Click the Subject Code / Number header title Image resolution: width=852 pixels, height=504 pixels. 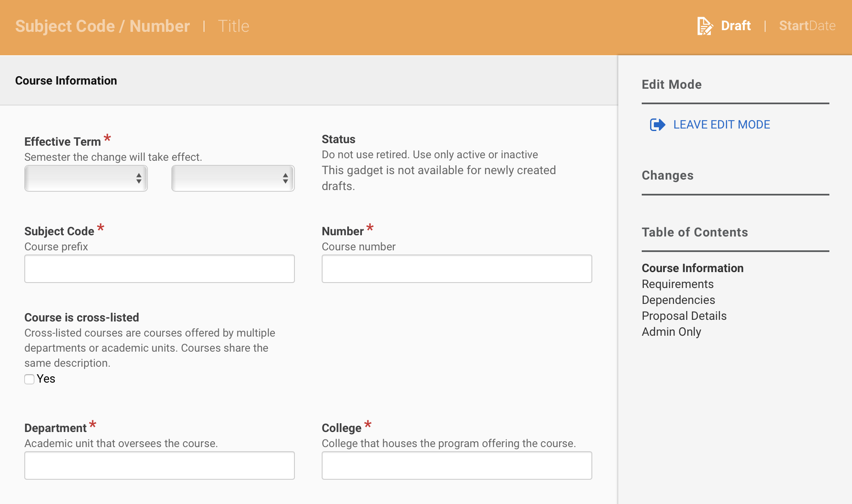(103, 26)
